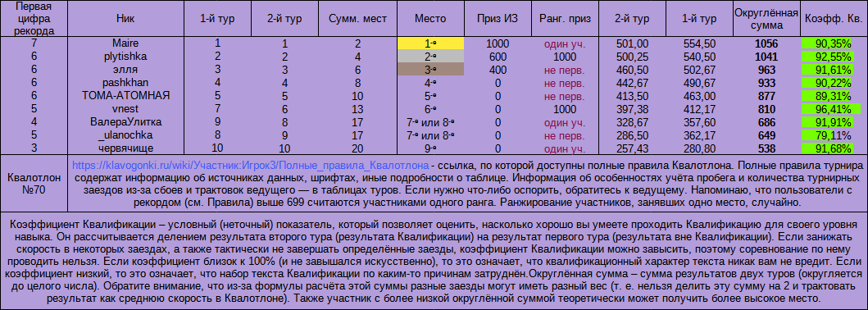Click the score "500,25"
The height and width of the screenshot is (310, 868).
click(x=632, y=57)
